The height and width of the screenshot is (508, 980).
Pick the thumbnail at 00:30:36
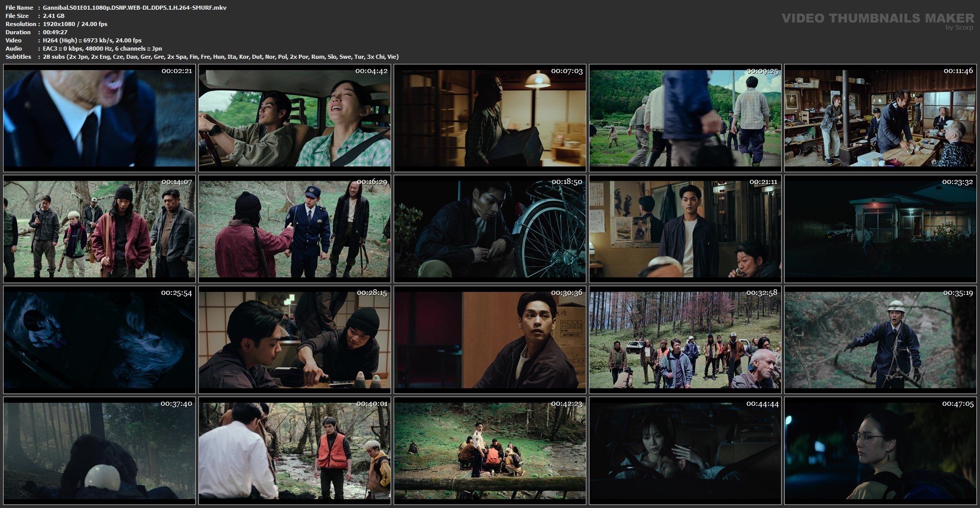(x=490, y=340)
